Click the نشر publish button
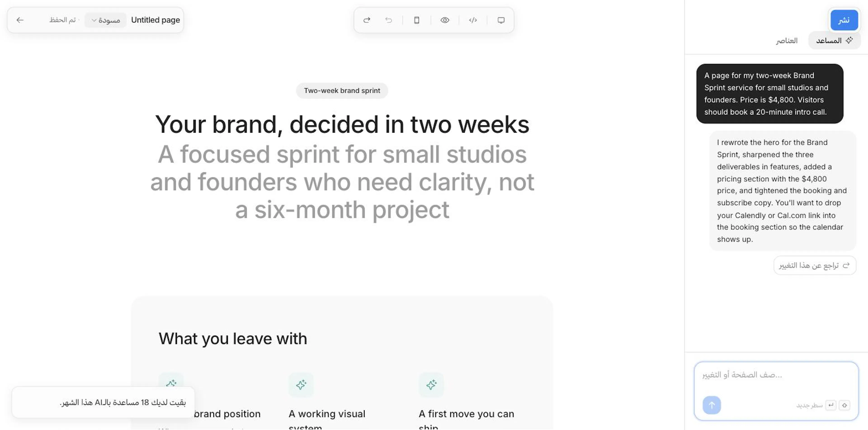This screenshot has height=430, width=868. [x=844, y=20]
